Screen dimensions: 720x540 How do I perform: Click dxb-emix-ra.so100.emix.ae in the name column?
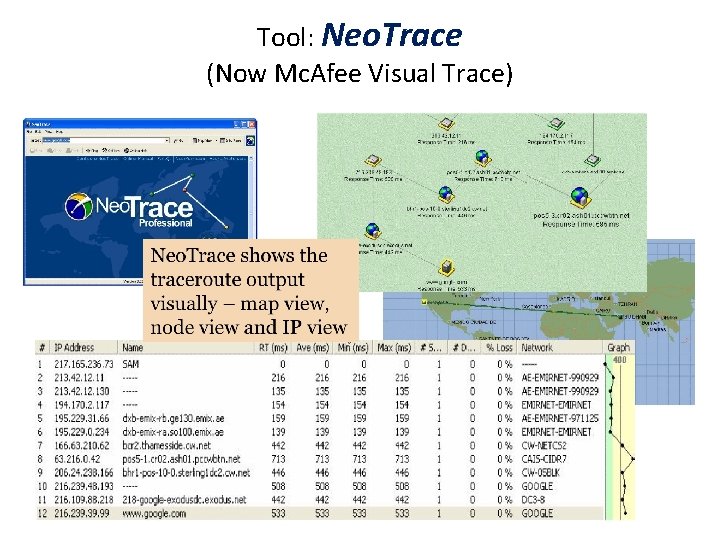tap(173, 432)
